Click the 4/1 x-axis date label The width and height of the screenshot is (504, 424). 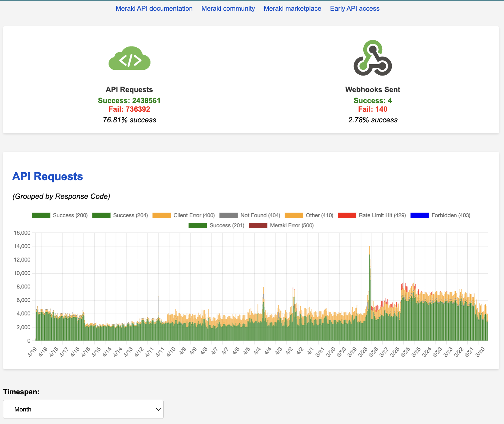pos(310,351)
